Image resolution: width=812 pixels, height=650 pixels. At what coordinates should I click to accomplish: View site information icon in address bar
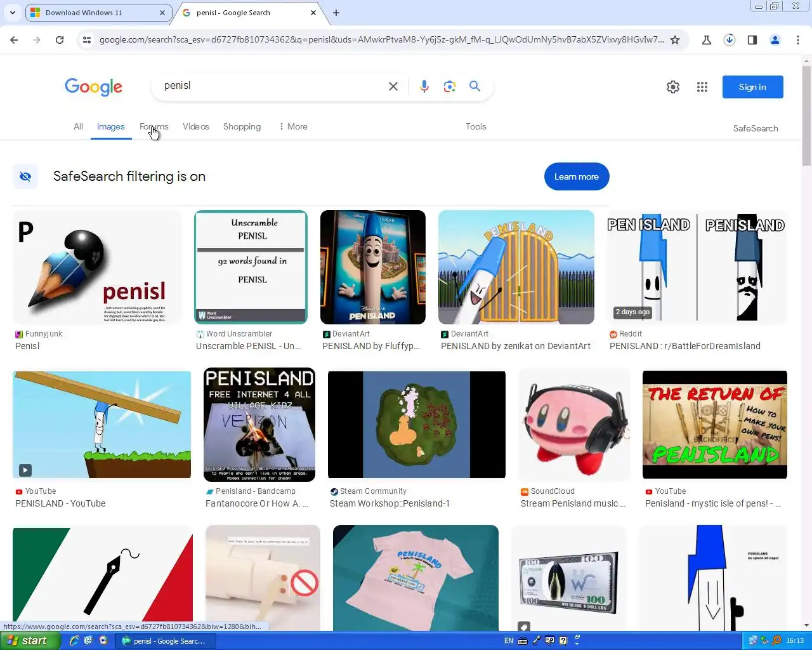[87, 40]
